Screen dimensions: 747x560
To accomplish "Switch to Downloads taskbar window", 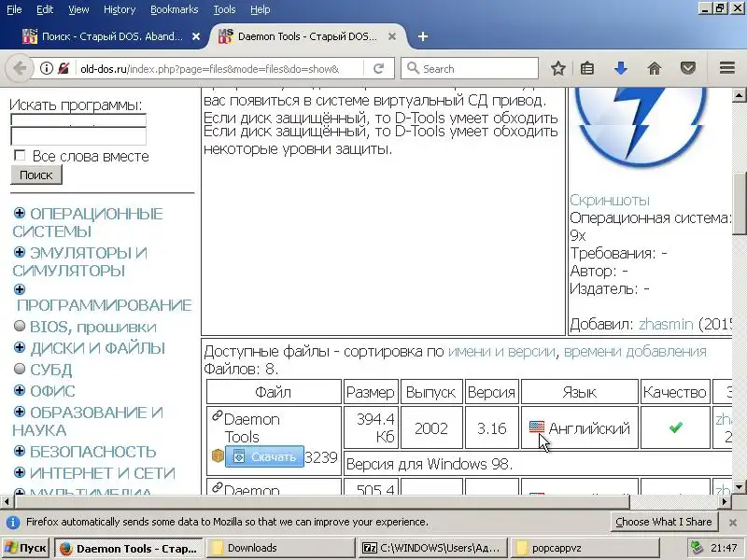I will 282,548.
